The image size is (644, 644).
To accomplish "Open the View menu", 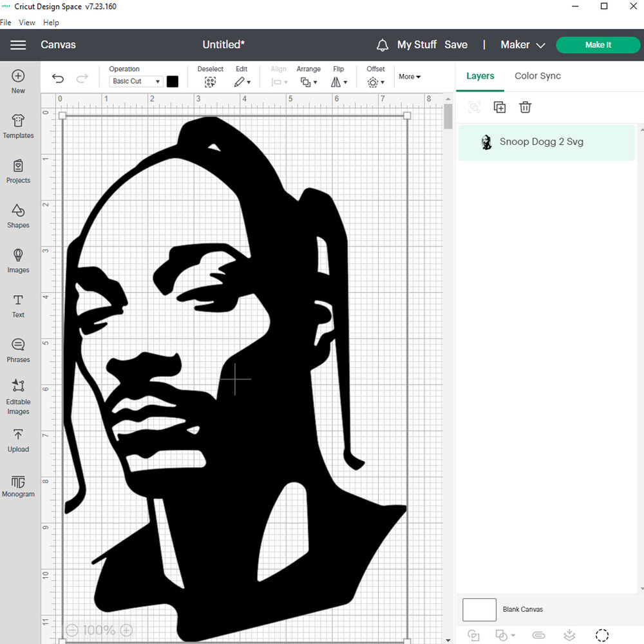I will [27, 23].
